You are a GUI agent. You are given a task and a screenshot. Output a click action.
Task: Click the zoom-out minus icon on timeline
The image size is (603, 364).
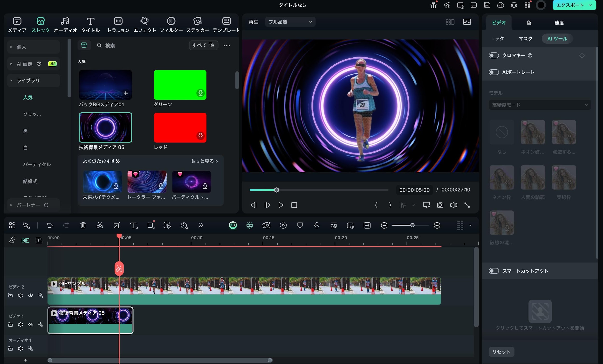(384, 225)
